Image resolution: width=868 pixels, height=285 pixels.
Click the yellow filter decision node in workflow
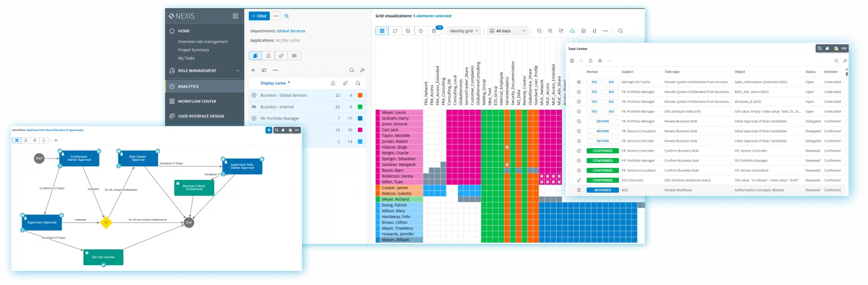106,222
